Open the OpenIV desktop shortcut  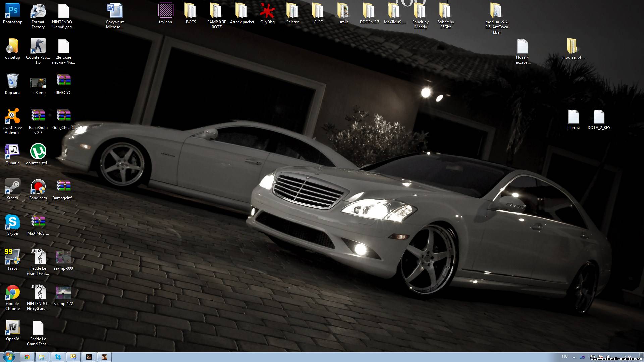[12, 327]
